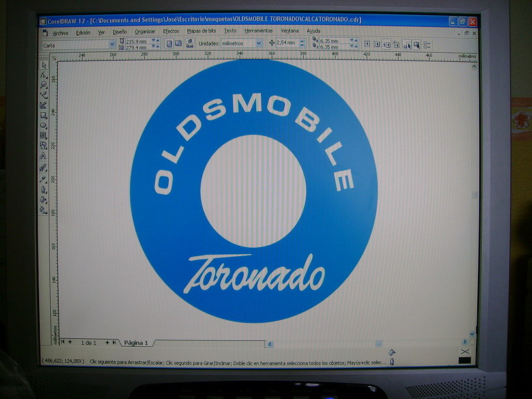Open the Mapas de bits menu
This screenshot has height=399, width=532.
point(201,31)
